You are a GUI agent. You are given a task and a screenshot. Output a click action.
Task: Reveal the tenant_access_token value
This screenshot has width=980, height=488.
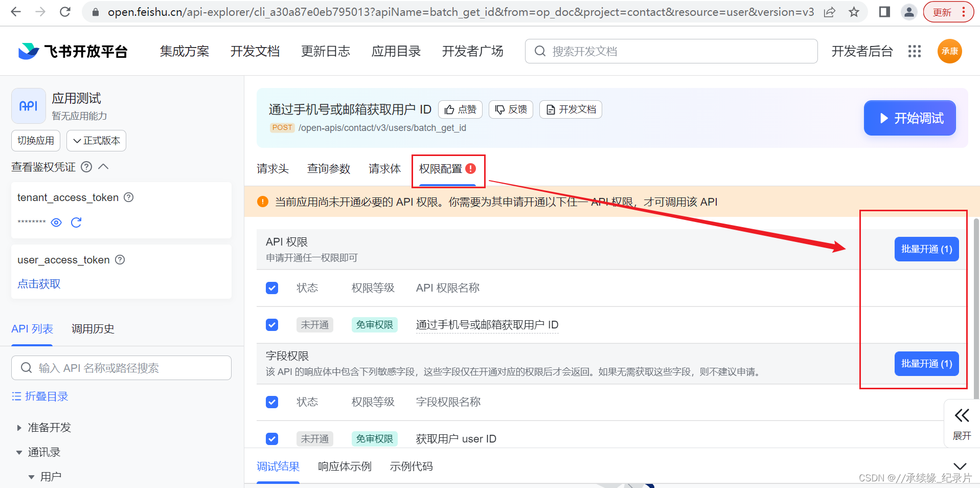click(56, 223)
